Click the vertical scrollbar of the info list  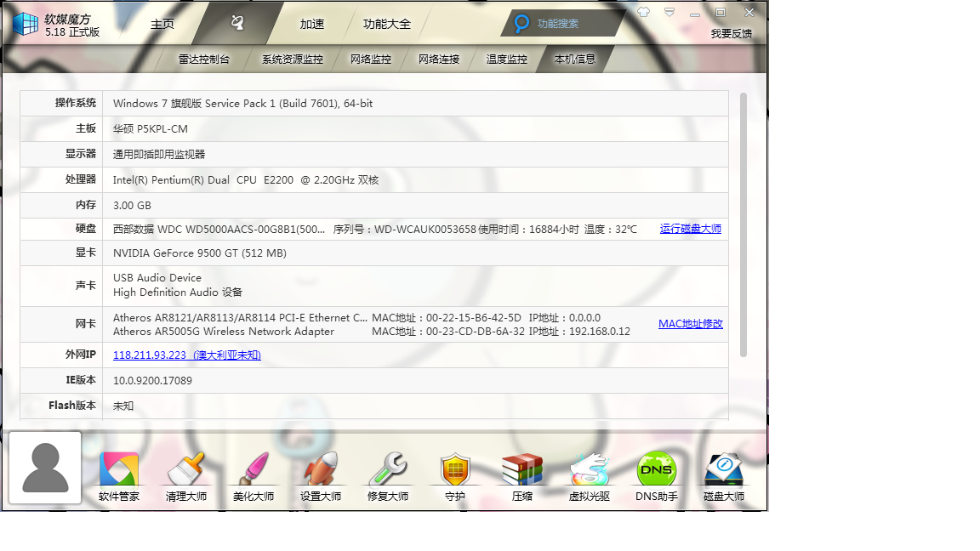[x=743, y=225]
